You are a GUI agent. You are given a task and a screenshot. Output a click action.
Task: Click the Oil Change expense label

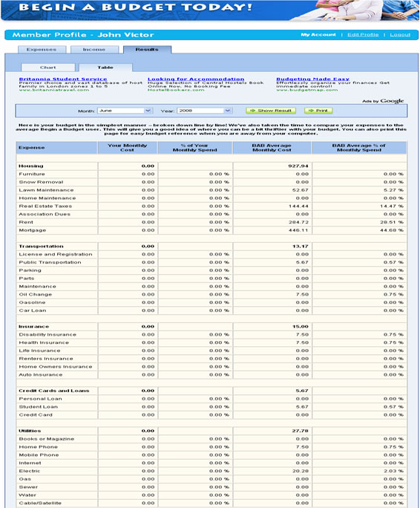[x=36, y=295]
